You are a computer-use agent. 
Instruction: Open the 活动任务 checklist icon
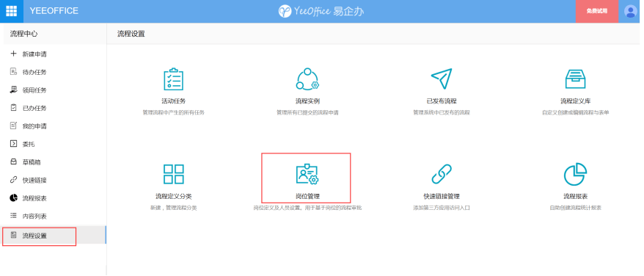[173, 79]
